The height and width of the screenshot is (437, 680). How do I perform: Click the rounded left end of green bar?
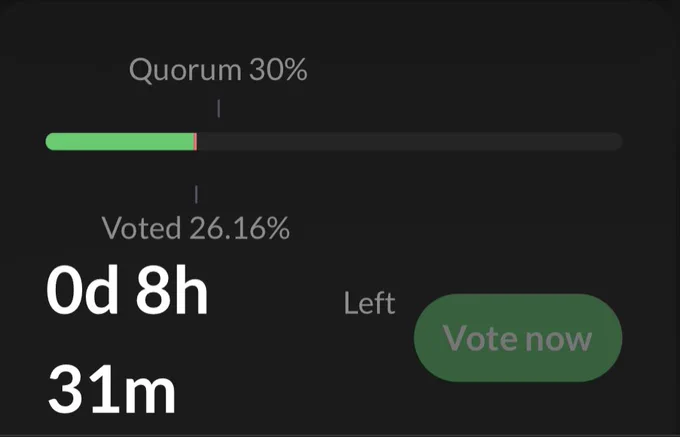pyautogui.click(x=52, y=142)
